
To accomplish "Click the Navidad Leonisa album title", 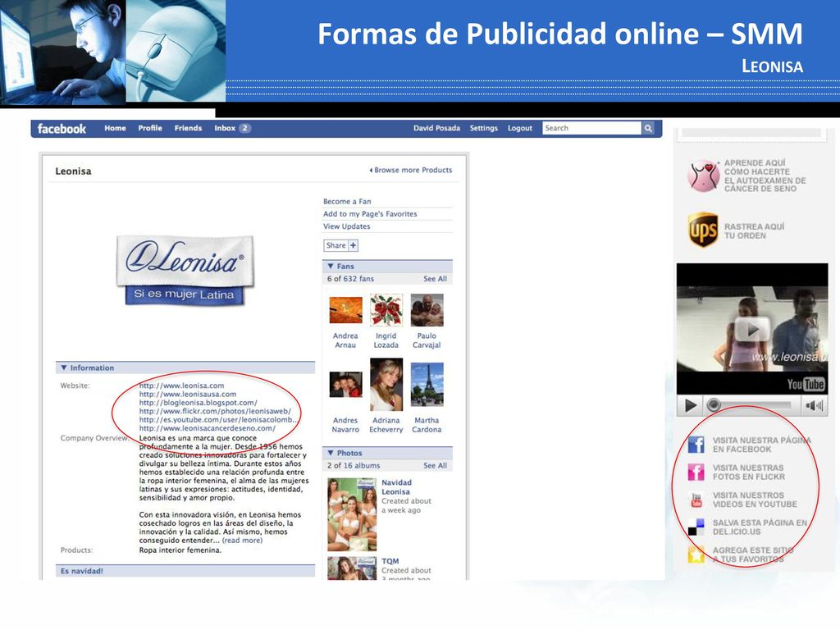I will point(396,487).
